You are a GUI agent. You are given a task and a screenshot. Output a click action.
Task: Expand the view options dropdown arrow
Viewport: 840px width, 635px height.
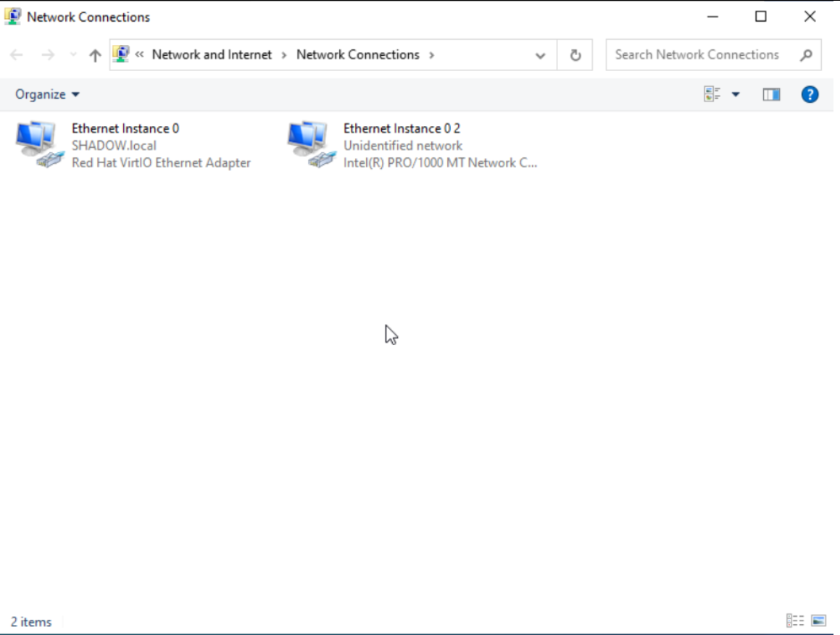tap(736, 94)
